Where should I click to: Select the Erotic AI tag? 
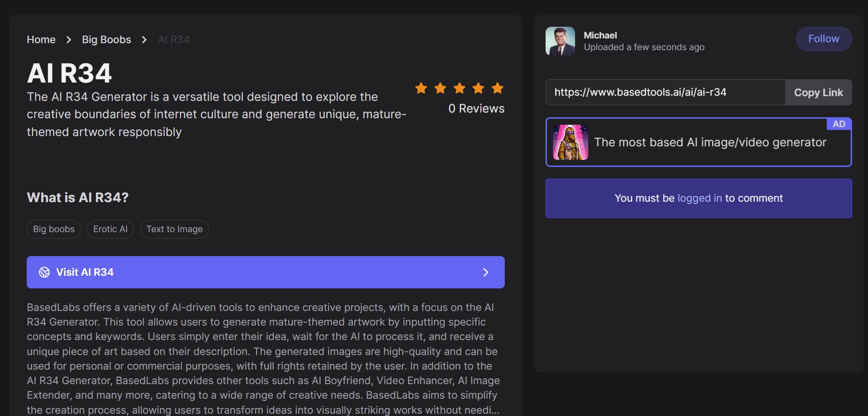point(110,229)
